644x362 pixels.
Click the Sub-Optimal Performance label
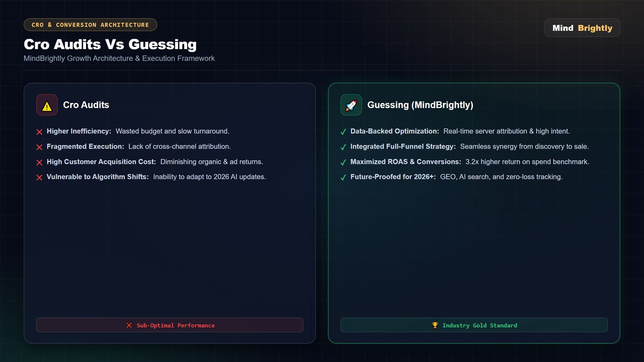176,325
